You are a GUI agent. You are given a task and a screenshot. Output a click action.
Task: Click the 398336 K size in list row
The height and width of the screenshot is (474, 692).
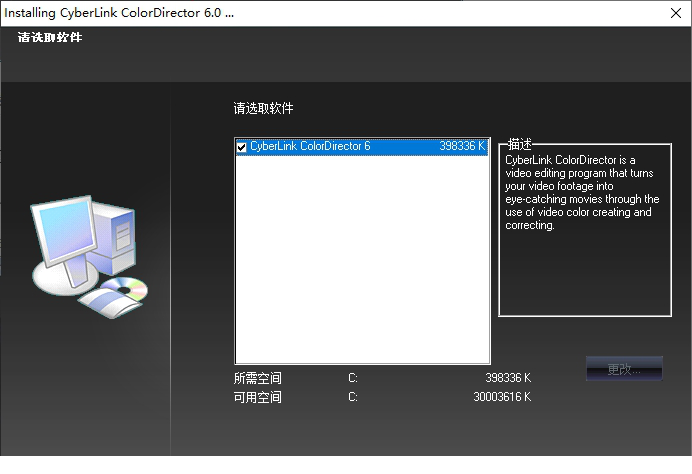(x=462, y=146)
